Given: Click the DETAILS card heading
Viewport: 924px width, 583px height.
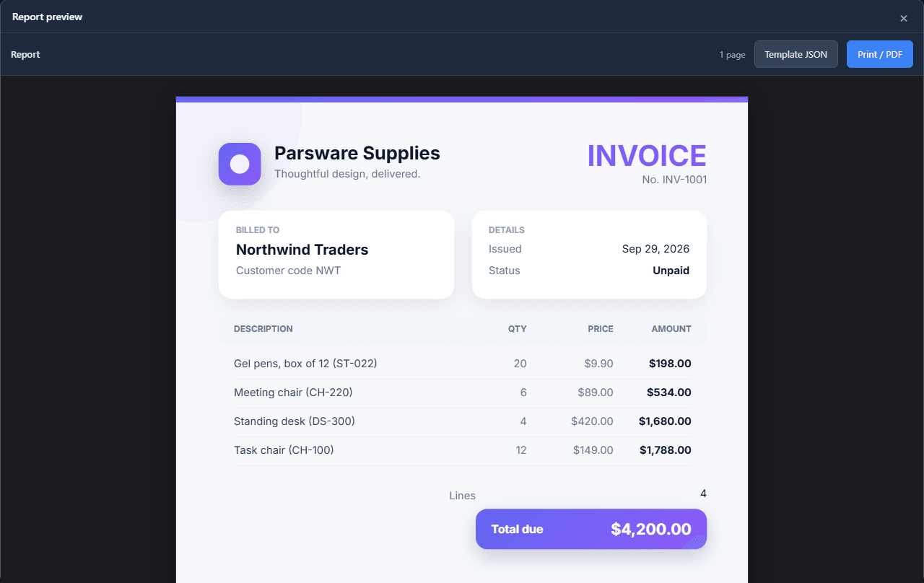Looking at the screenshot, I should 507,230.
